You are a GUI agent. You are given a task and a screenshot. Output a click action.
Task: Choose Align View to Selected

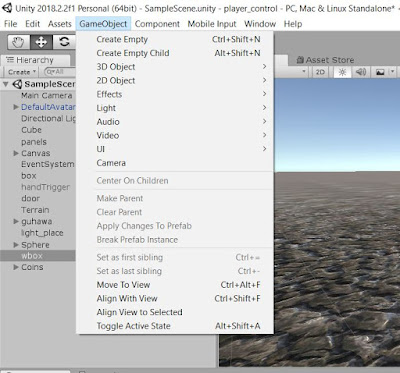[x=175, y=312]
